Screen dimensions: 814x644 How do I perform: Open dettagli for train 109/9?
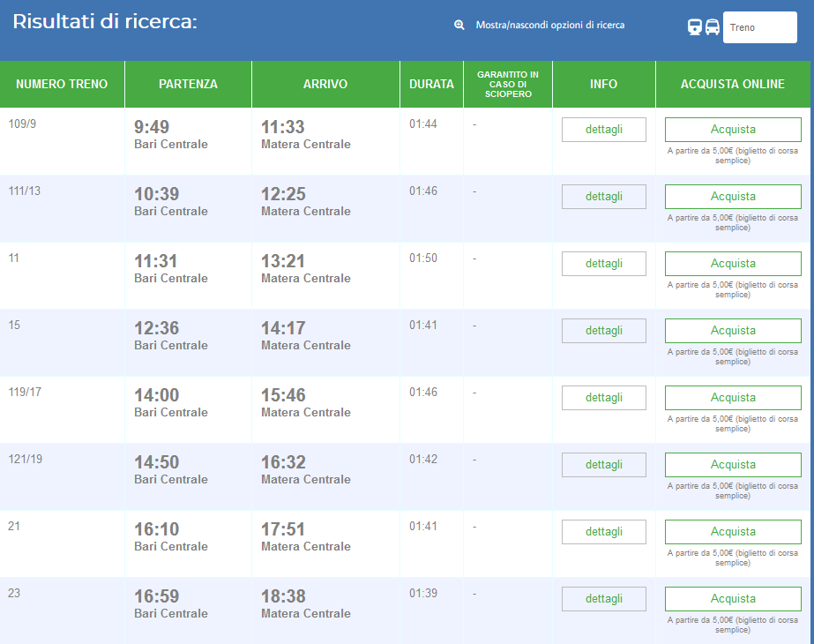604,130
